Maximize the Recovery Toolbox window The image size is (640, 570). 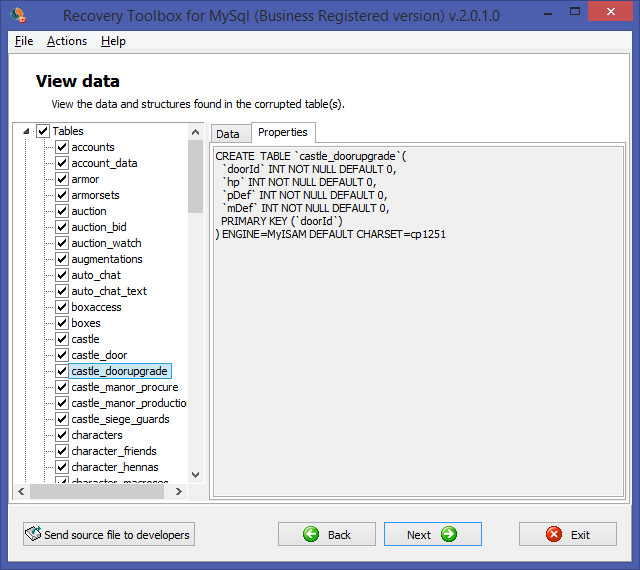point(575,12)
